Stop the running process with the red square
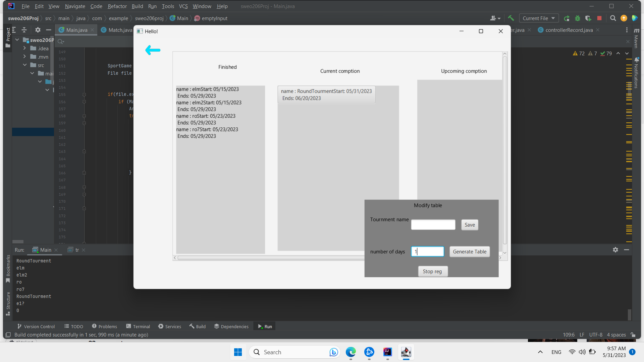The image size is (644, 362). click(600, 18)
